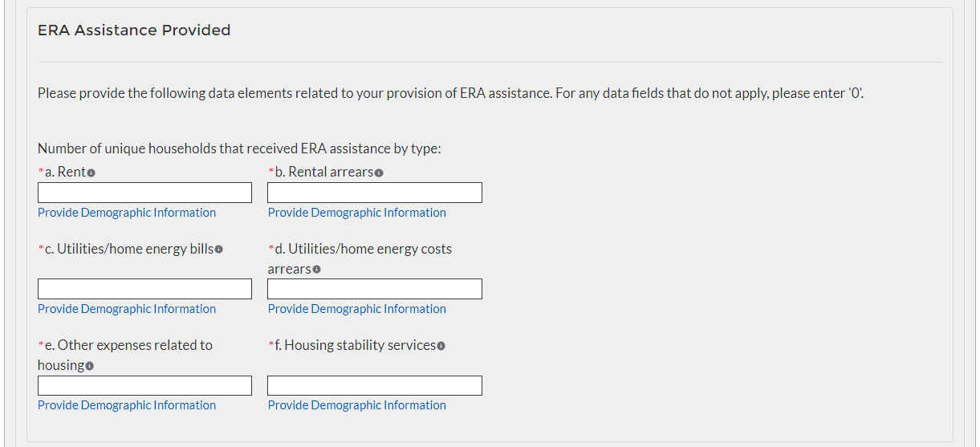980x447 pixels.
Task: Click Provide Demographic Information under Rental arrears
Action: (x=357, y=213)
